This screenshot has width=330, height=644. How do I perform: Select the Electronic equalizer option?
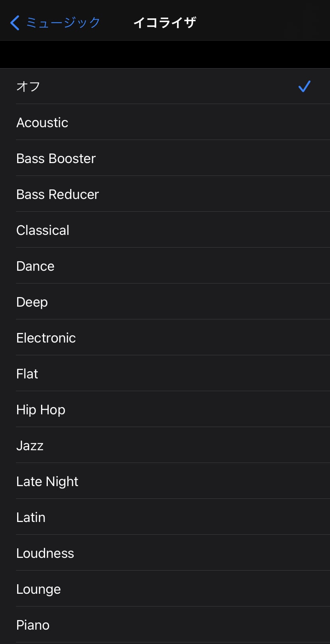[x=46, y=338]
